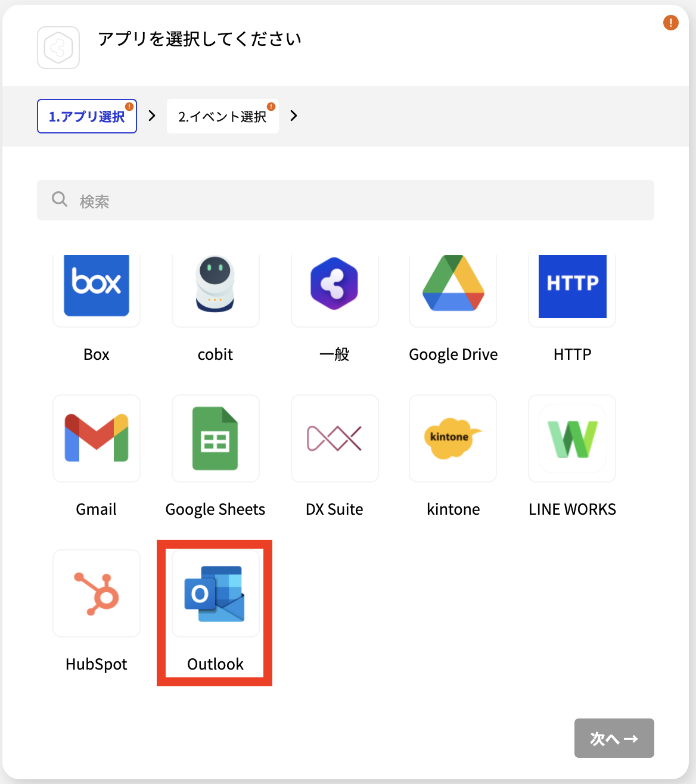
Task: Click the warning badge on 1.アプリ選択 tab
Action: tap(129, 107)
